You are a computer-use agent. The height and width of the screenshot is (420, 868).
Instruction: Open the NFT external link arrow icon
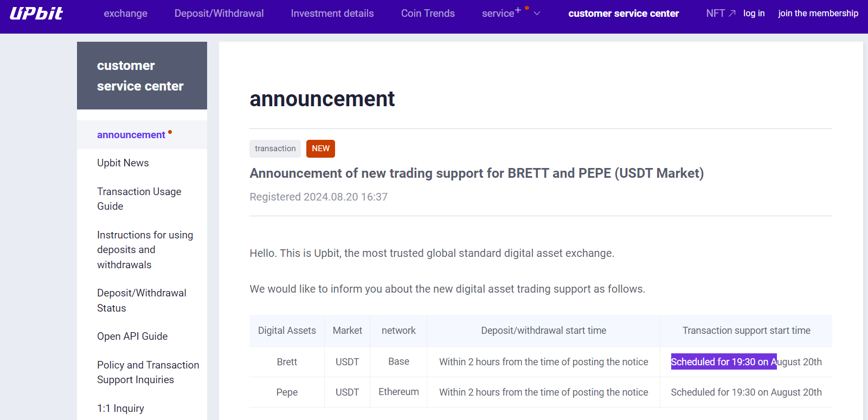[732, 14]
